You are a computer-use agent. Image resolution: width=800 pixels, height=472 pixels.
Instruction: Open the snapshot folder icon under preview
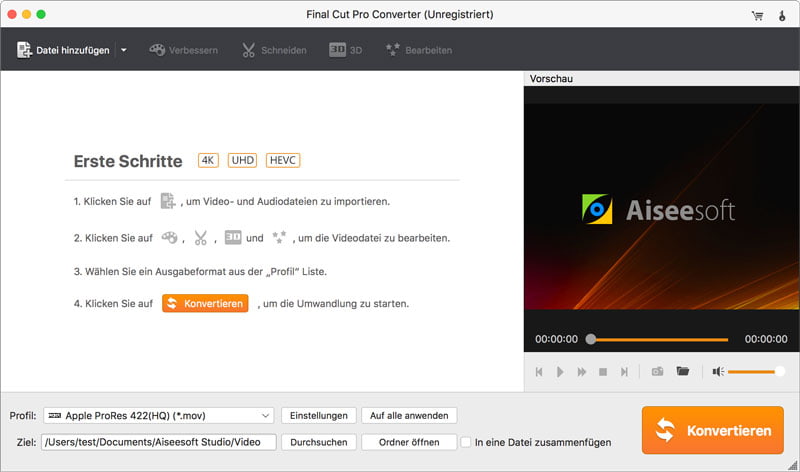coord(683,371)
